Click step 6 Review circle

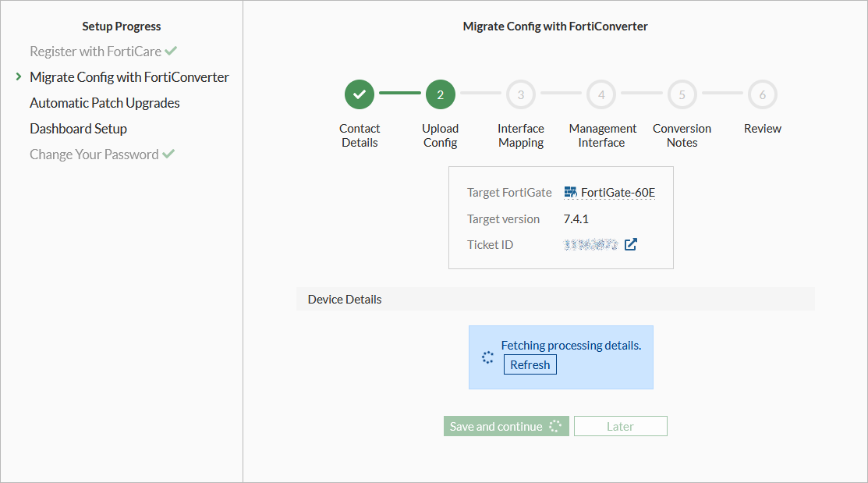coord(762,94)
